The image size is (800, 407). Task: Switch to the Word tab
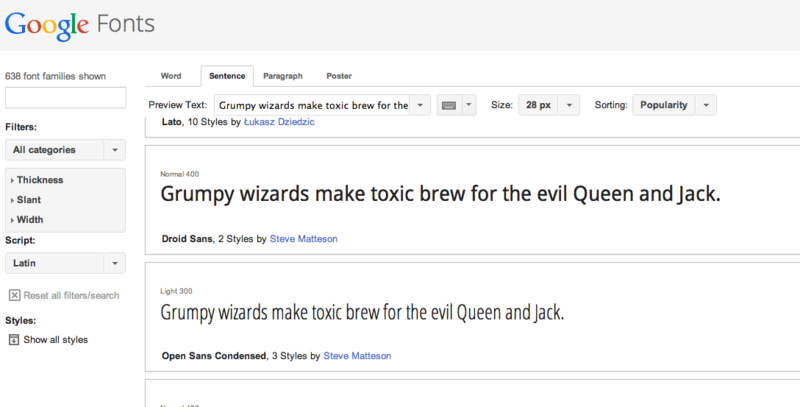pos(171,76)
